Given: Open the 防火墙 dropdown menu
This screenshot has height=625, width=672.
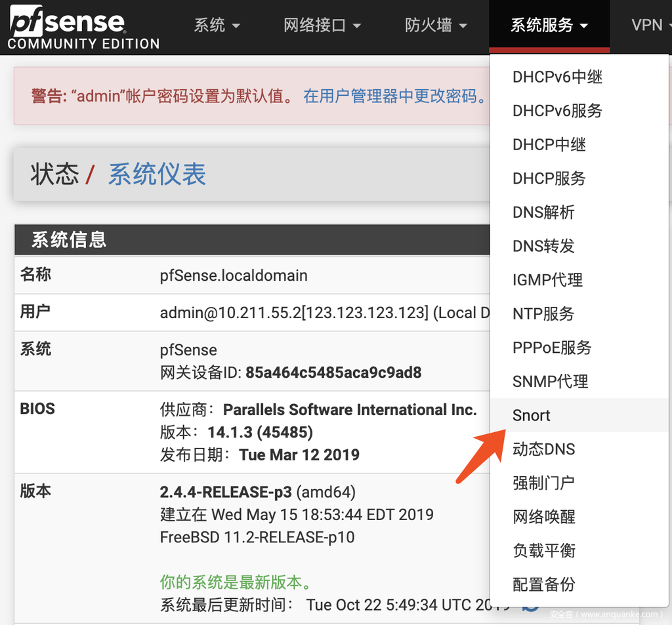Looking at the screenshot, I should click(436, 26).
